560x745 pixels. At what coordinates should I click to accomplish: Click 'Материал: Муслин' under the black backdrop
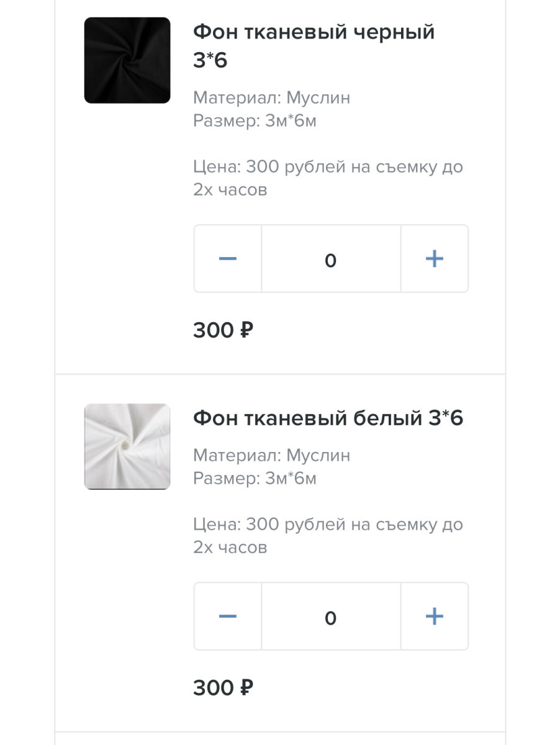click(272, 98)
